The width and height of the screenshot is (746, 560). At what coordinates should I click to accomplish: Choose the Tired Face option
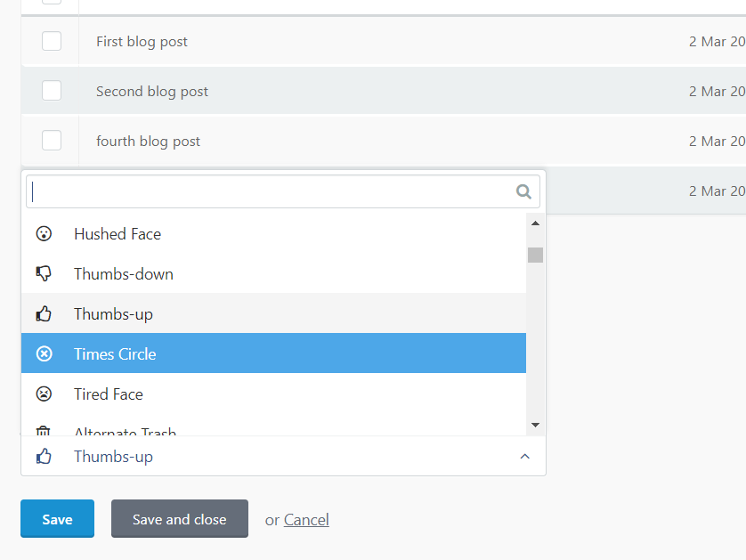click(273, 394)
